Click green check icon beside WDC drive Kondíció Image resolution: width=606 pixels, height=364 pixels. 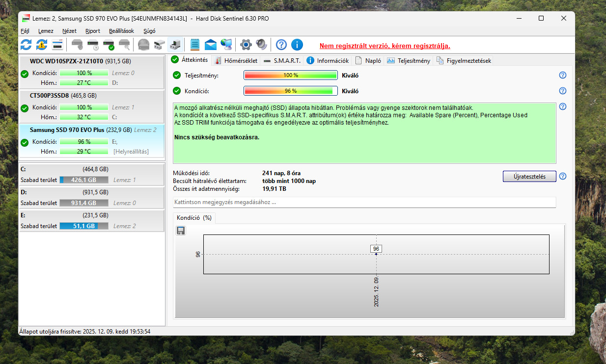pyautogui.click(x=25, y=74)
